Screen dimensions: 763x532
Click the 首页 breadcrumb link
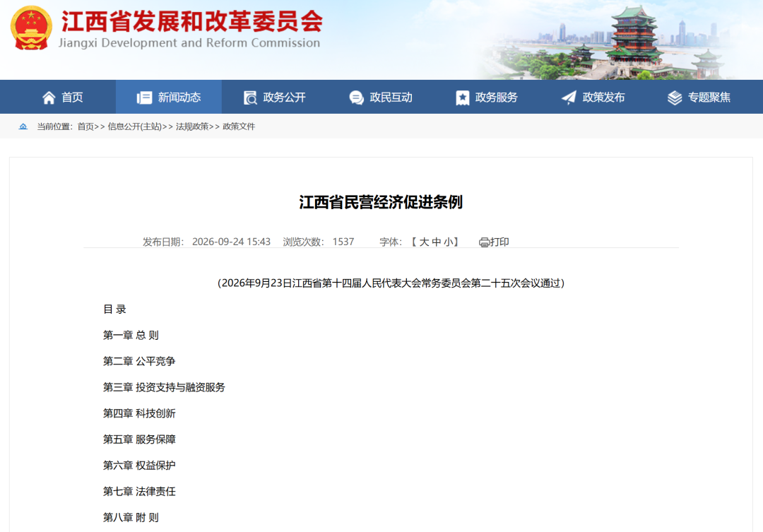coord(85,126)
